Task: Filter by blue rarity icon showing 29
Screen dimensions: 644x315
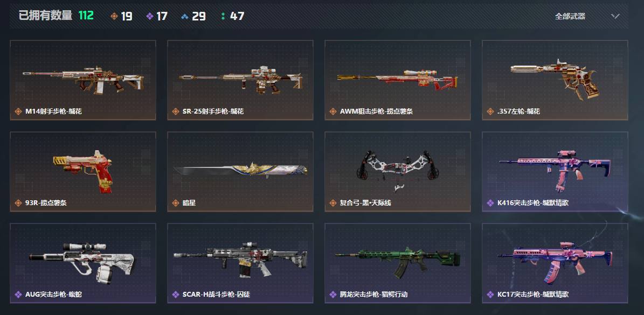Action: (185, 16)
